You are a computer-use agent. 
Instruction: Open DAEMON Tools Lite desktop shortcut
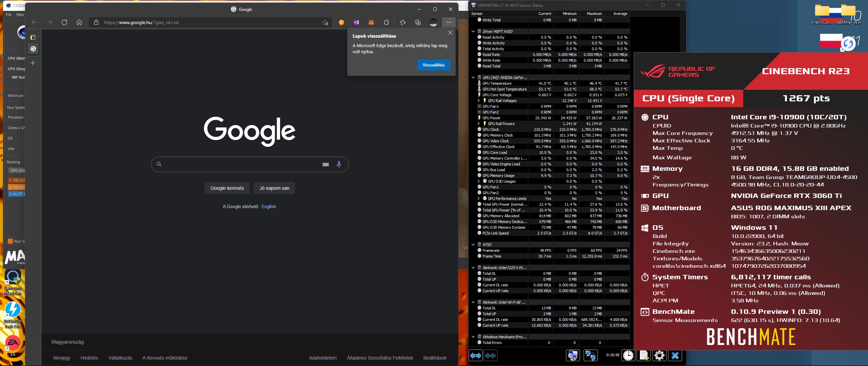pos(13,315)
